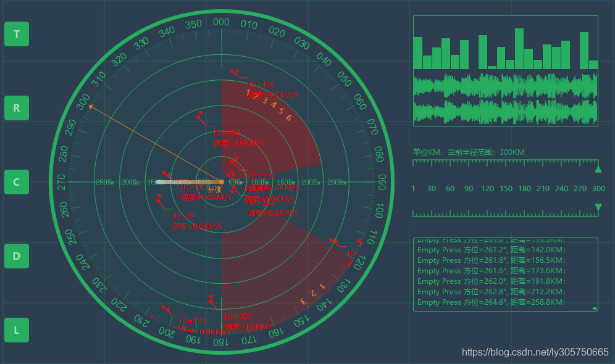Click the resize grip in log panel corner
The height and width of the screenshot is (364, 615).
point(595,308)
